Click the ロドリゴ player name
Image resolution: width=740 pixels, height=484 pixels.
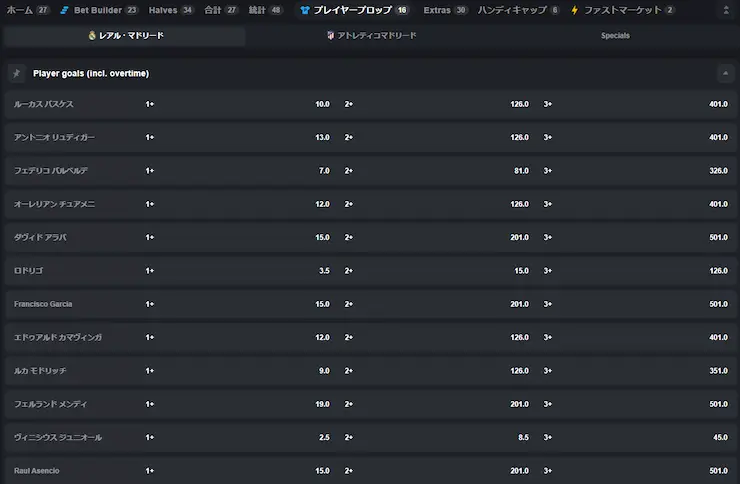(28, 271)
